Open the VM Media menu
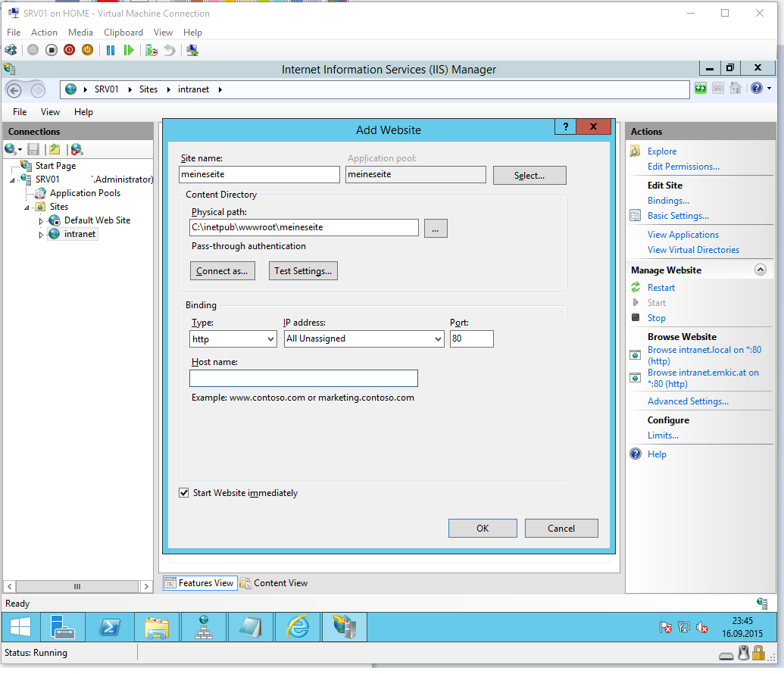 coord(80,33)
